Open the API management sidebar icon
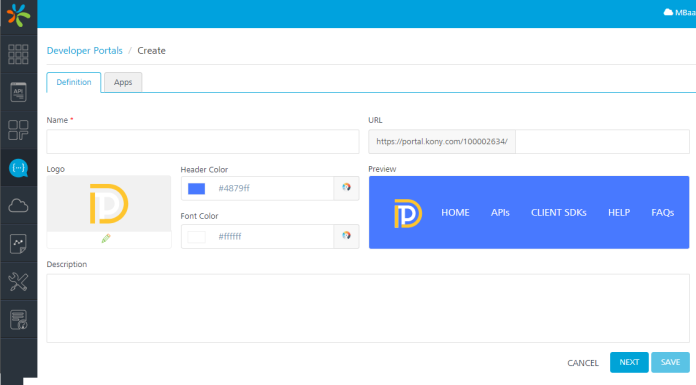 pos(18,92)
